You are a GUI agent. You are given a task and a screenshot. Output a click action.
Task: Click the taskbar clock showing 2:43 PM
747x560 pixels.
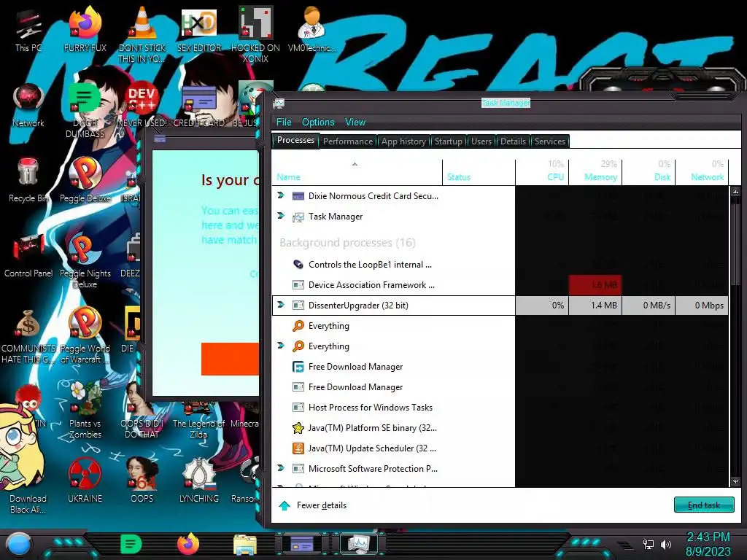click(708, 544)
